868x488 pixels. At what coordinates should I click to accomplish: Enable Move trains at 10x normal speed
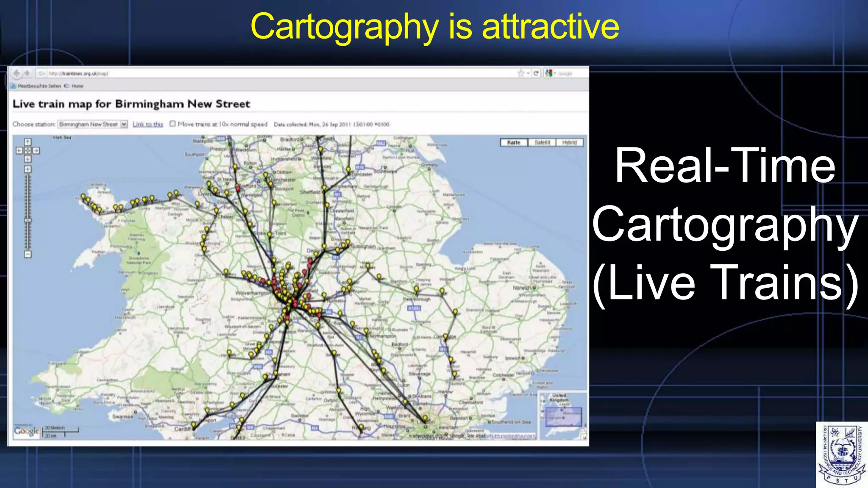point(172,124)
